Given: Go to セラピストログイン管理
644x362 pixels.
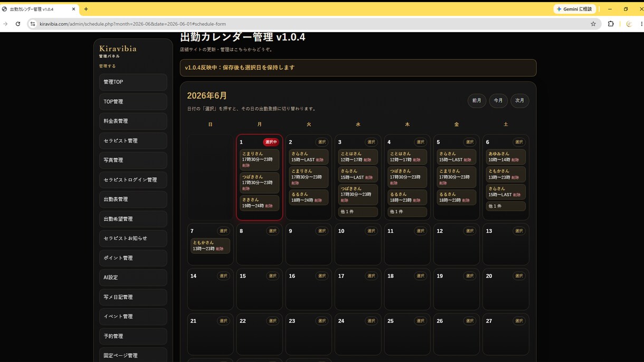Looking at the screenshot, I should [x=133, y=180].
